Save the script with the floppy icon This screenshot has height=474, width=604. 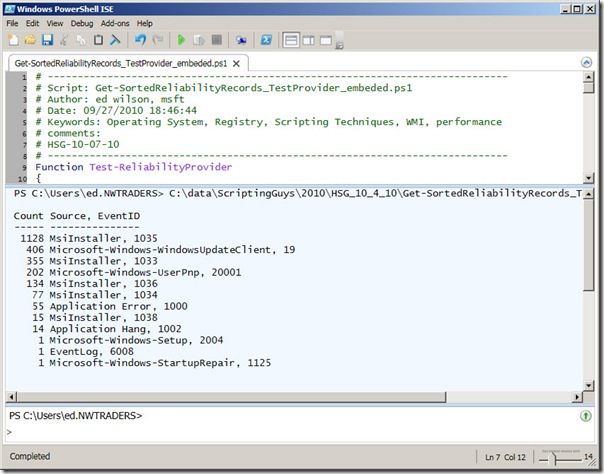coord(47,40)
